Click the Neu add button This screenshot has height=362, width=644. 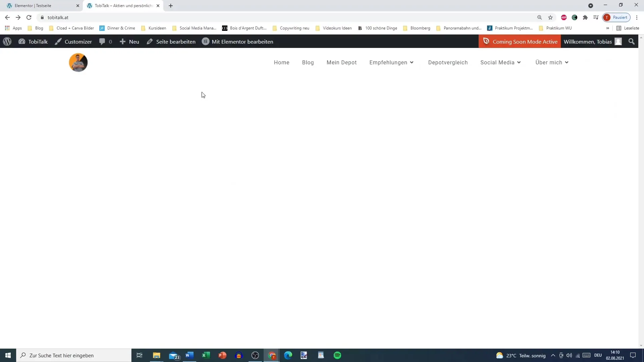[129, 41]
